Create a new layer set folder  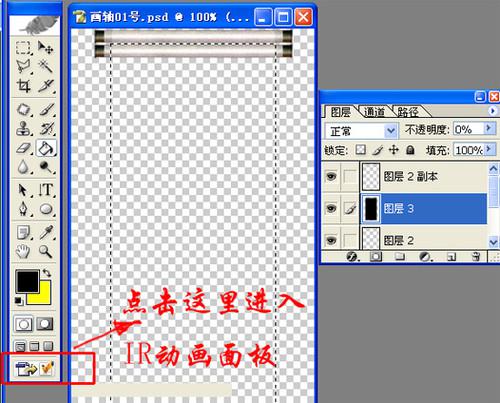[x=400, y=257]
